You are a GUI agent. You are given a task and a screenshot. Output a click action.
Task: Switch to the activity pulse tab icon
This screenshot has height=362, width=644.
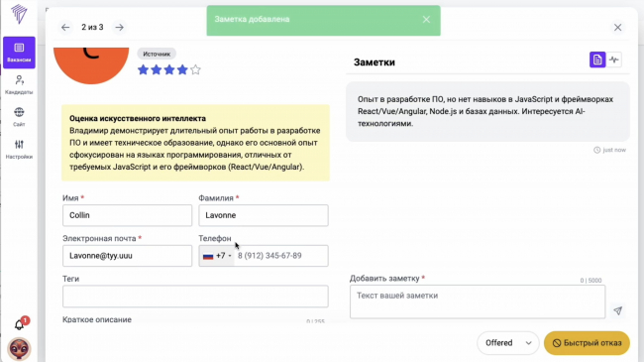[614, 60]
